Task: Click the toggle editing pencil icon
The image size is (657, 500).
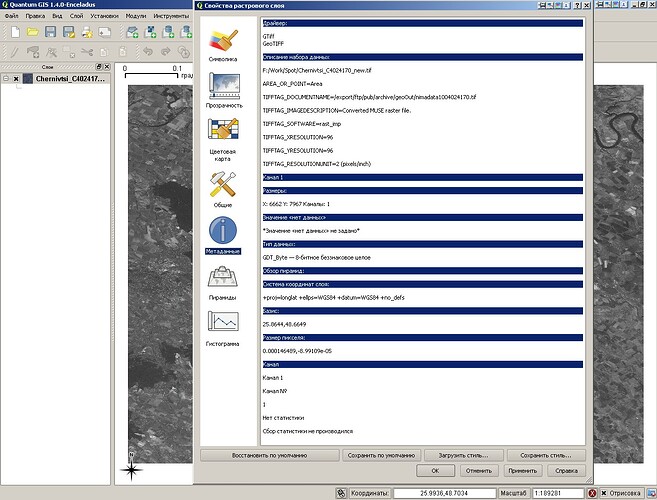Action: point(15,52)
